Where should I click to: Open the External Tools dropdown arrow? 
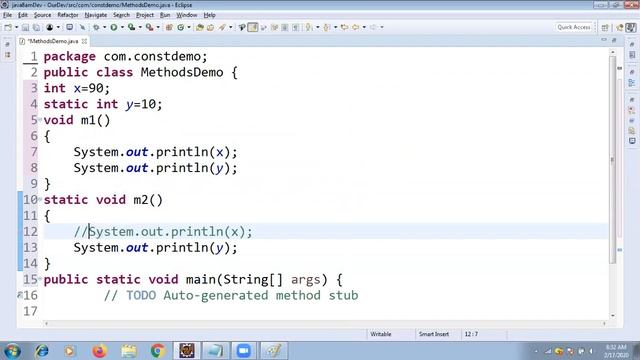(158, 27)
